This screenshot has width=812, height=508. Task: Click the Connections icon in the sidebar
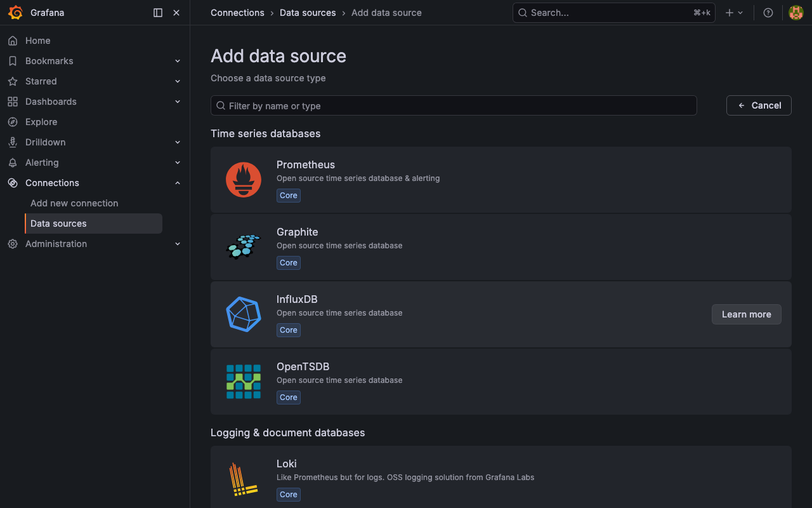[13, 183]
